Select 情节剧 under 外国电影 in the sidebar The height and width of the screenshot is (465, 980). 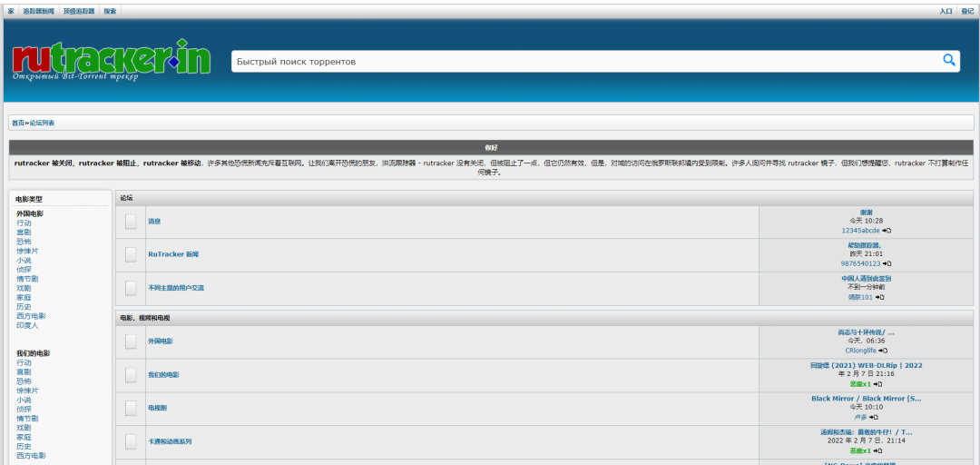27,279
